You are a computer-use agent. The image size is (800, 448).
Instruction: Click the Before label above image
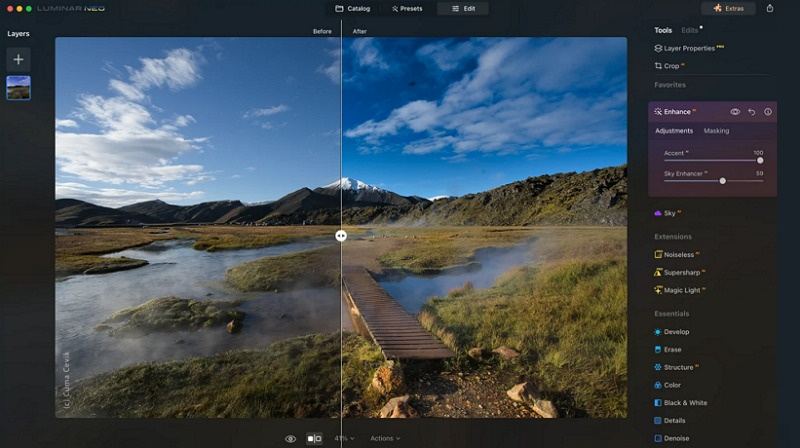tap(322, 32)
